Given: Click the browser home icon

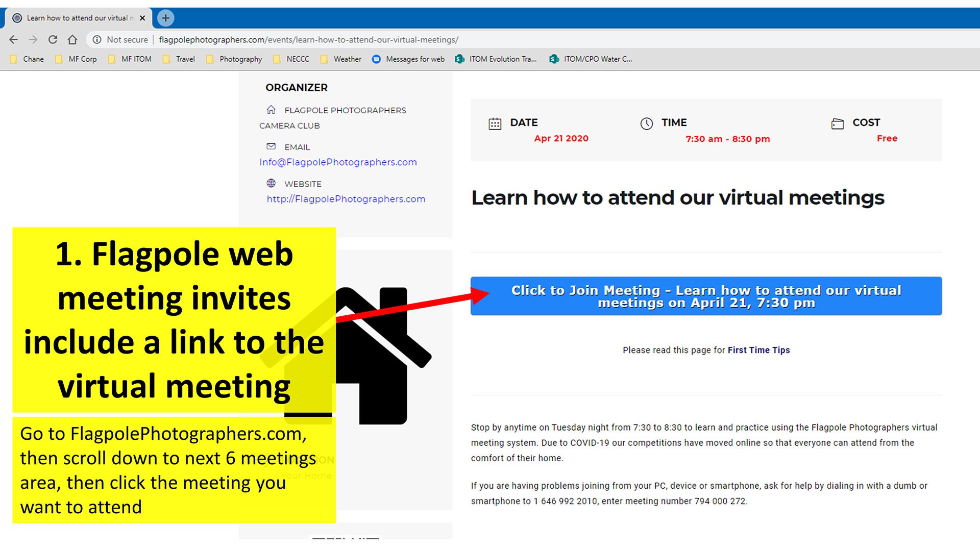Looking at the screenshot, I should (72, 40).
